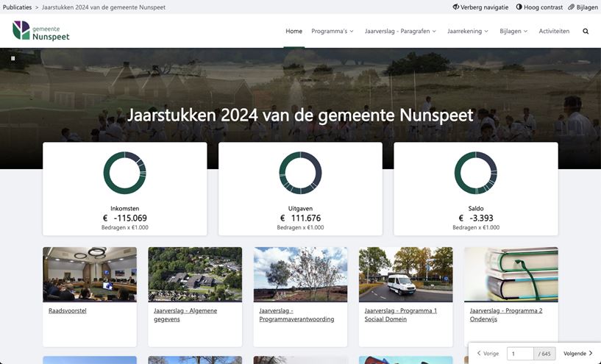Click the Inkomsten donut chart
The height and width of the screenshot is (364, 601).
(x=124, y=174)
